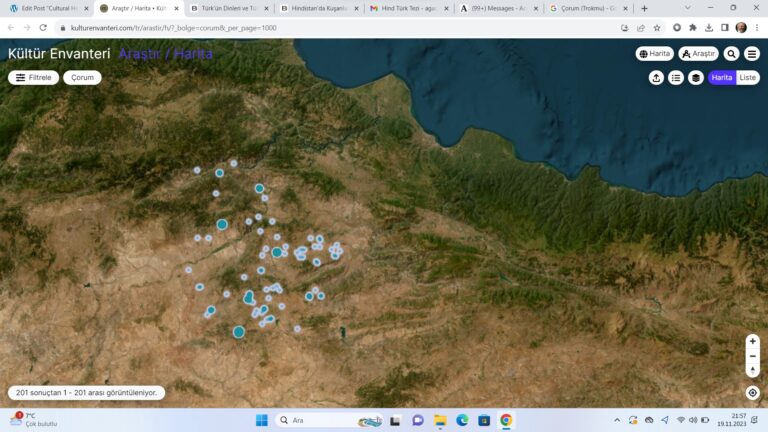Zoom out with the map minus button
The image size is (768, 432).
point(753,356)
